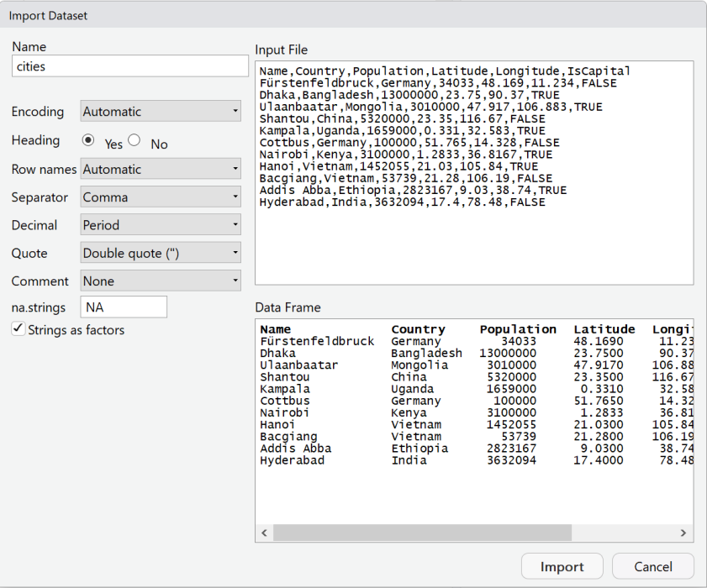Toggle the Strings as factors checkbox
Viewport: 707px width, 588px height.
tap(18, 329)
